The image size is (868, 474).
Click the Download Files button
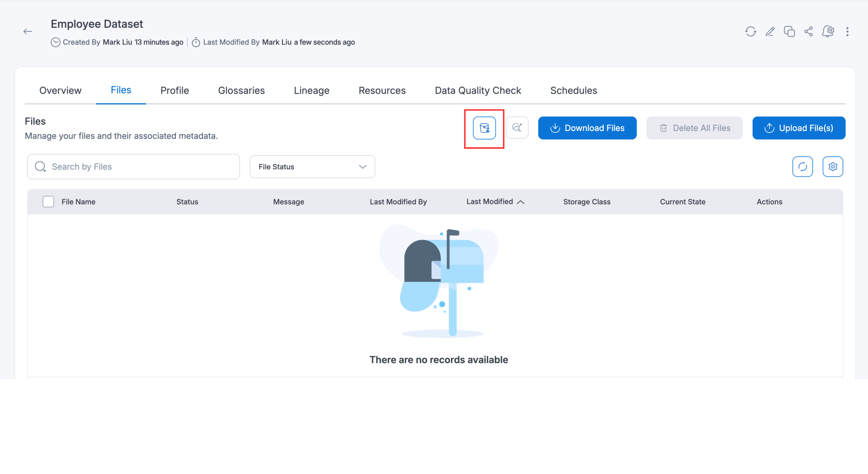coord(587,128)
